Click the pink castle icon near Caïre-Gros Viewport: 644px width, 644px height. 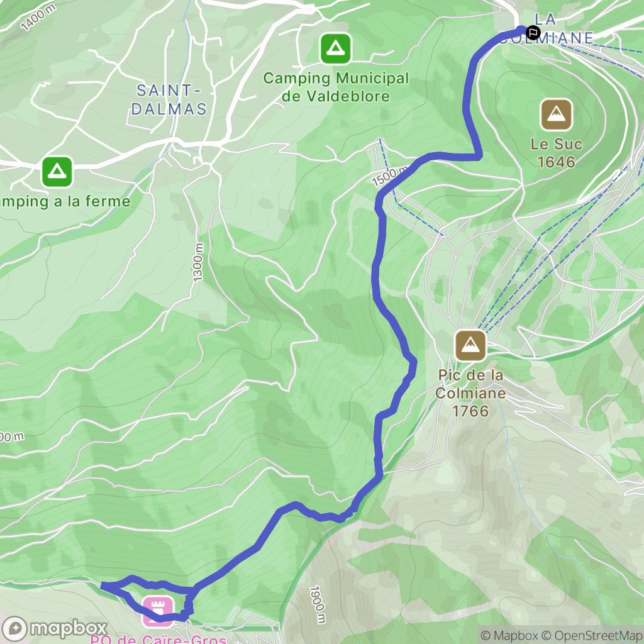point(158,611)
